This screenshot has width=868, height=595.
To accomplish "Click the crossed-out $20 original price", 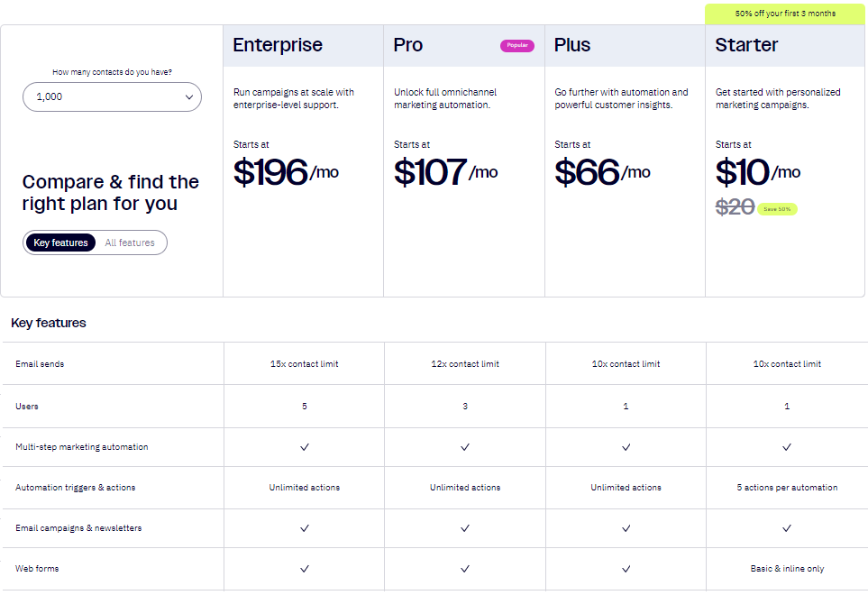I will click(735, 207).
